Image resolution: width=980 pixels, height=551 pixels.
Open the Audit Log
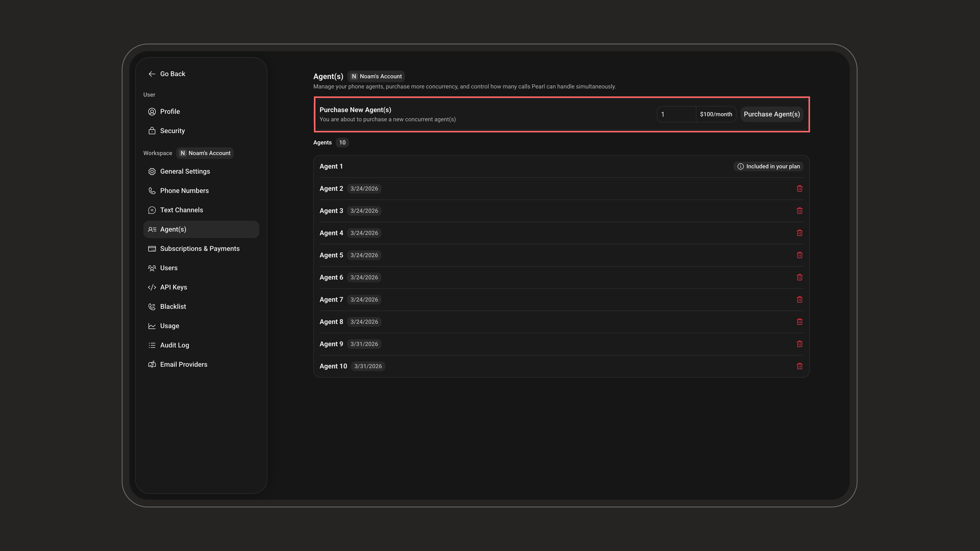pos(201,345)
